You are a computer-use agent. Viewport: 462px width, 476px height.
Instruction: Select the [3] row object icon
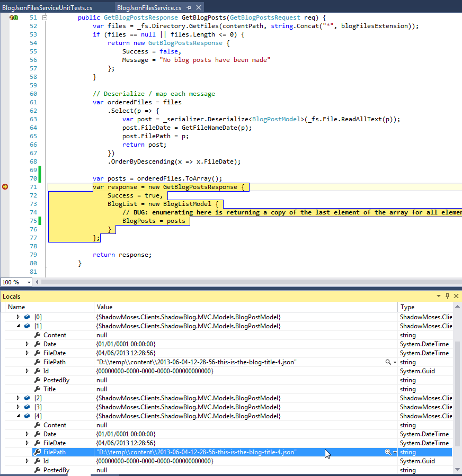pos(27,407)
